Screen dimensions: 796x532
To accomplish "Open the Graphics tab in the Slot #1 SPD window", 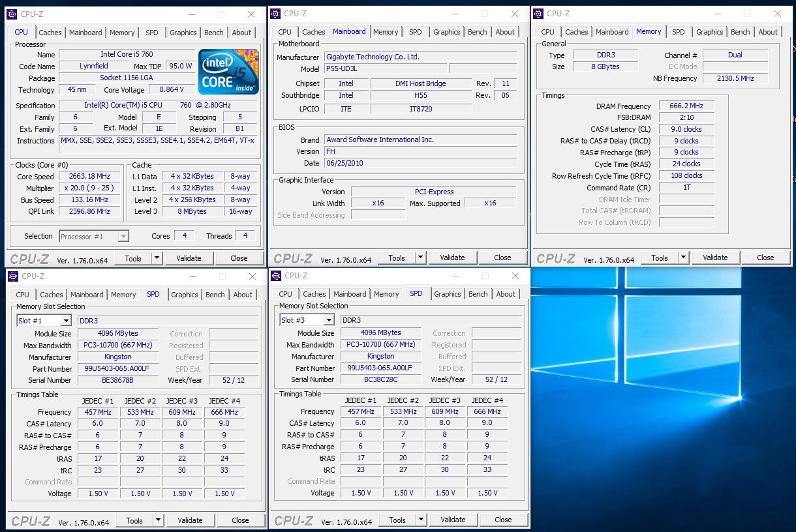I will 185,295.
